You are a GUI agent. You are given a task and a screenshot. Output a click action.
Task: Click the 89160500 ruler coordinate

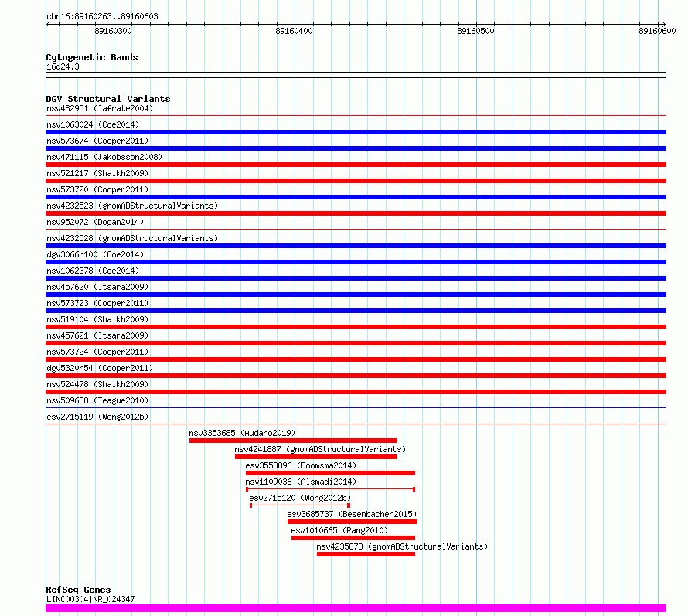(475, 31)
